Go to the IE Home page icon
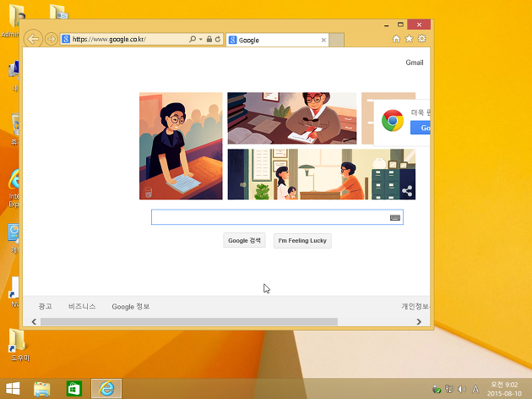 pos(396,39)
